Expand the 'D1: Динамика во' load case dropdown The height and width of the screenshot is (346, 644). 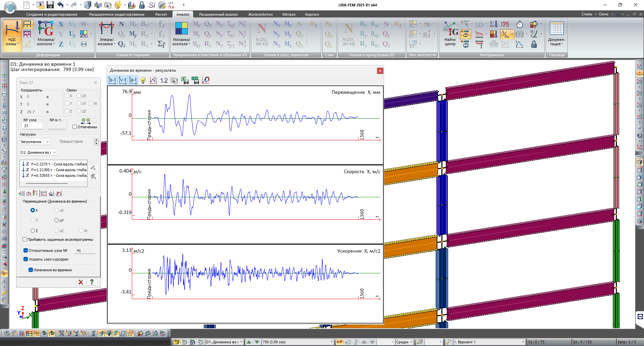[38, 152]
